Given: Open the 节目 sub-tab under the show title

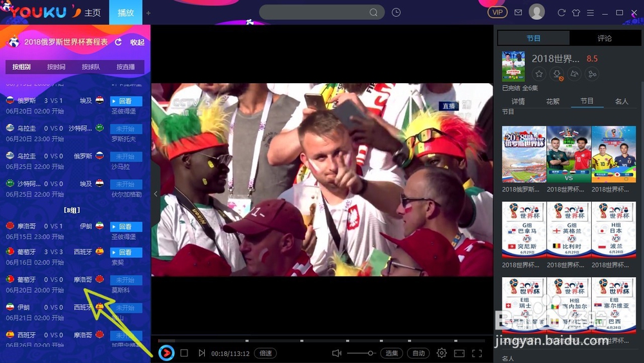Looking at the screenshot, I should point(587,101).
